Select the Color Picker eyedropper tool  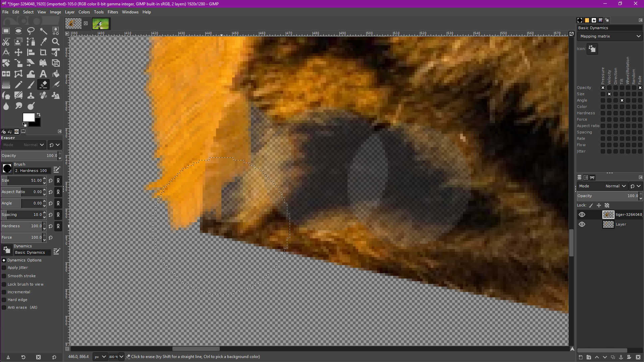(43, 42)
